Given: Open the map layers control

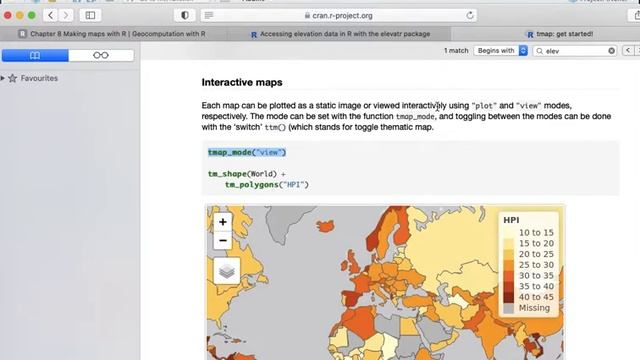Looking at the screenshot, I should [227, 271].
